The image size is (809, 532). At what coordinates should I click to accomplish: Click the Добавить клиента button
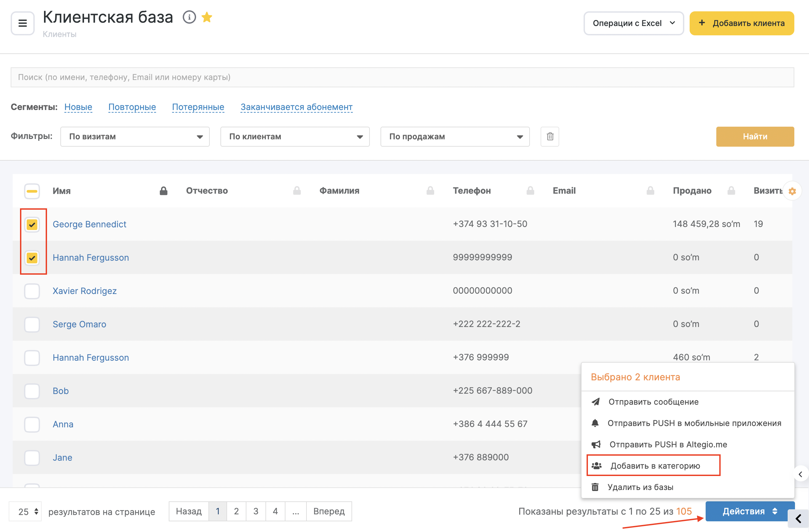click(x=741, y=23)
